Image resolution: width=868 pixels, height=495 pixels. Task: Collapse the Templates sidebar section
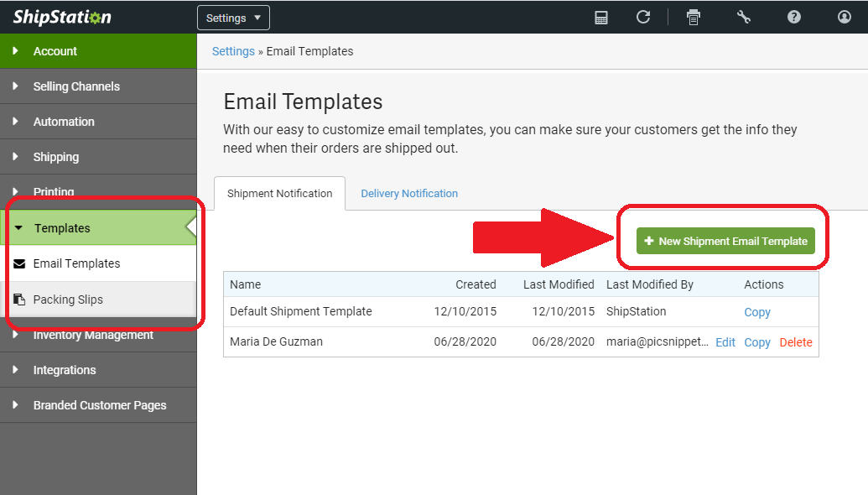point(98,227)
